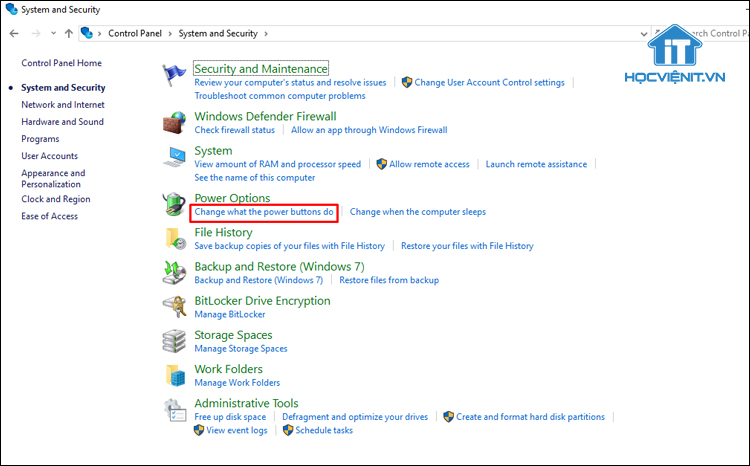Expand chevron after System and Security breadcrumb
The width and height of the screenshot is (750, 466).
coord(266,34)
